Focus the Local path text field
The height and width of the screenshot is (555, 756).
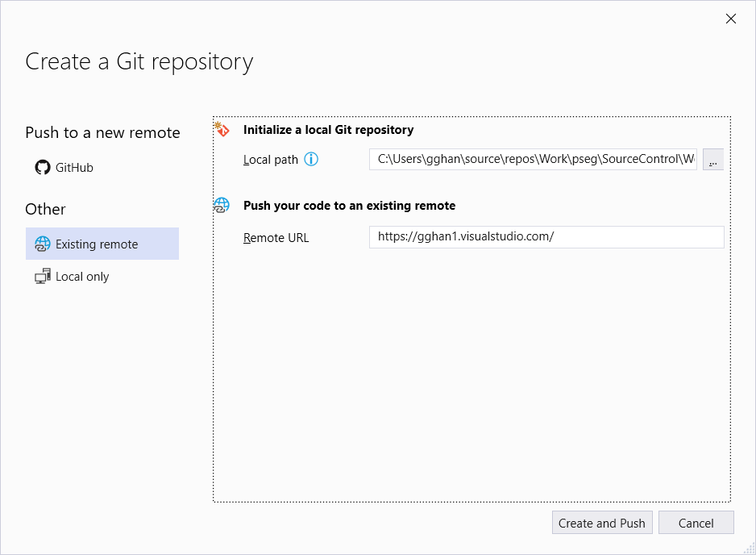click(533, 160)
